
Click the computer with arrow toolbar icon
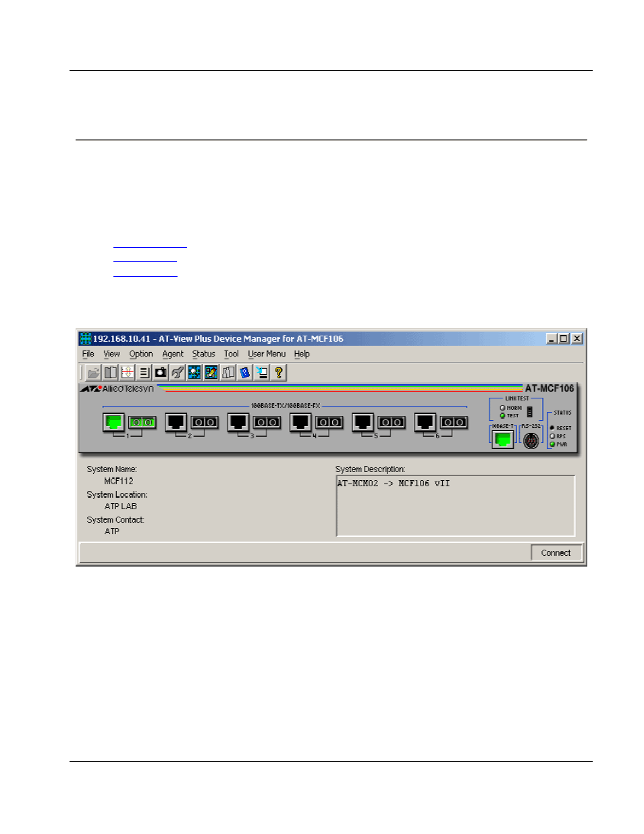262,372
